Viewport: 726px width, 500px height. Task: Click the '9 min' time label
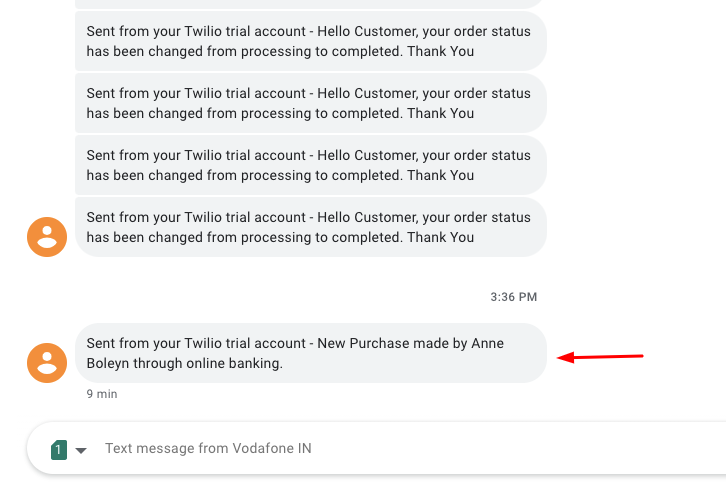pos(102,394)
